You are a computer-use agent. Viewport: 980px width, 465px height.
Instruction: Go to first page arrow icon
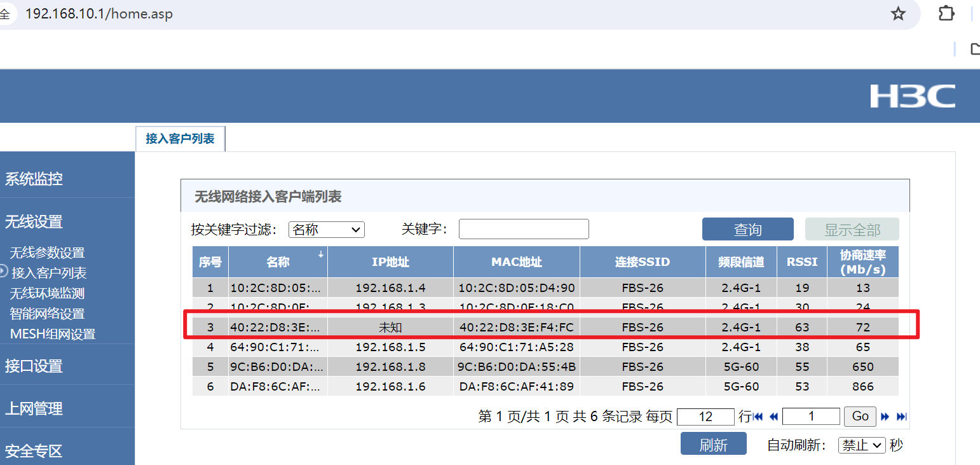(758, 417)
